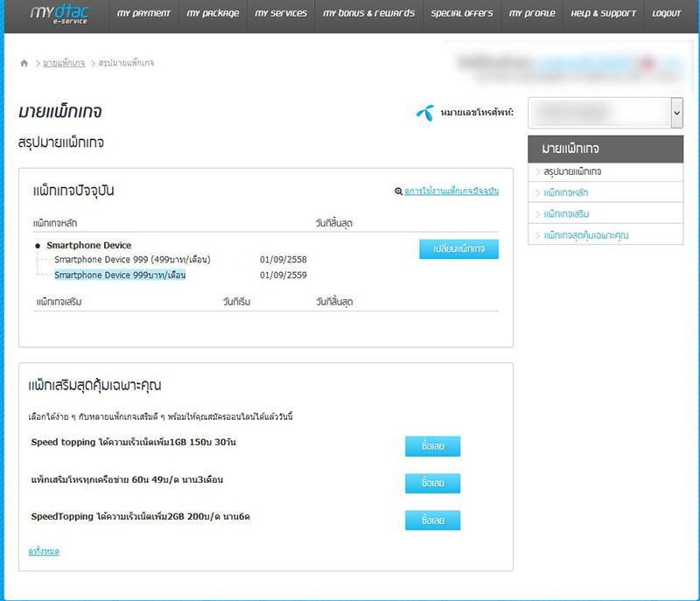Click the magnifier icon beside package usage link
The image size is (700, 601).
point(398,192)
